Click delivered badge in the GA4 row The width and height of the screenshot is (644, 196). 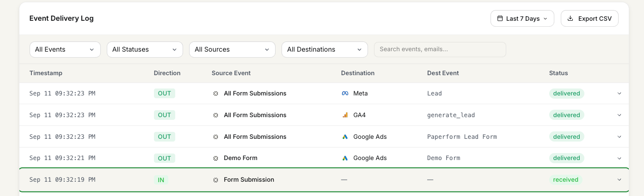point(567,115)
